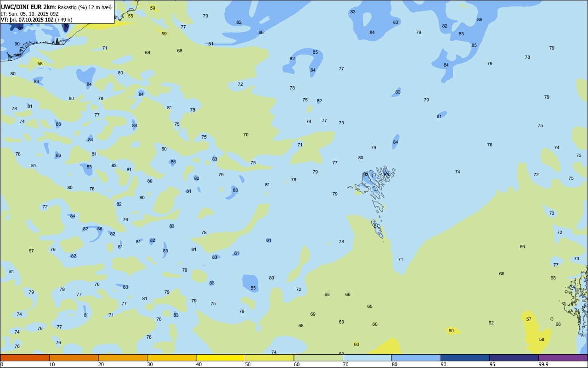588x368 pixels.
Task: Select the 80–90 medium blue legend swatch
Action: click(x=416, y=357)
